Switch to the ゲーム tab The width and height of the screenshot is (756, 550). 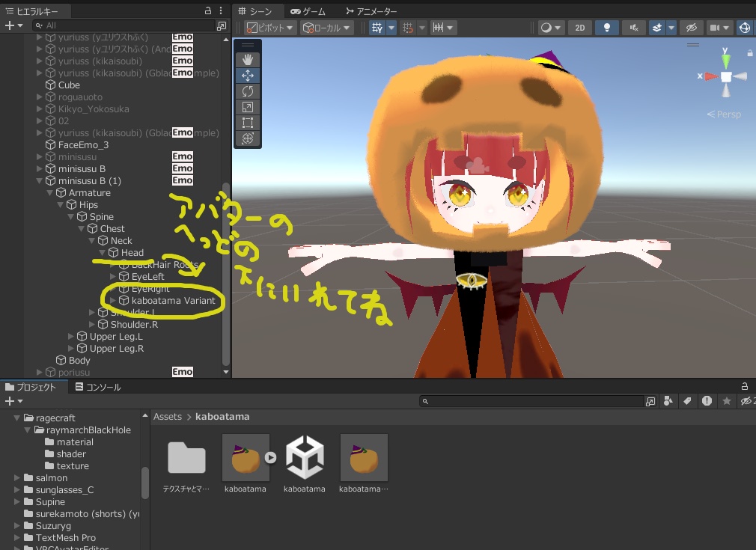(x=308, y=11)
